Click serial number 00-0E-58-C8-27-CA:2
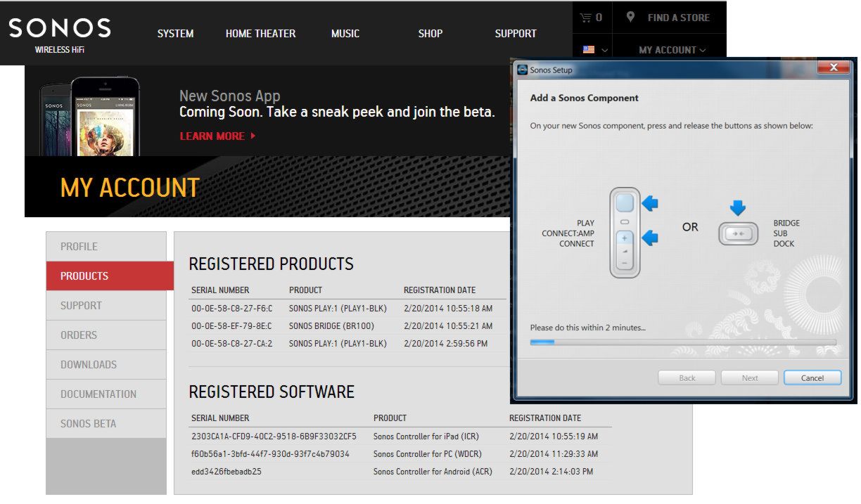This screenshot has height=504, width=861. point(231,344)
